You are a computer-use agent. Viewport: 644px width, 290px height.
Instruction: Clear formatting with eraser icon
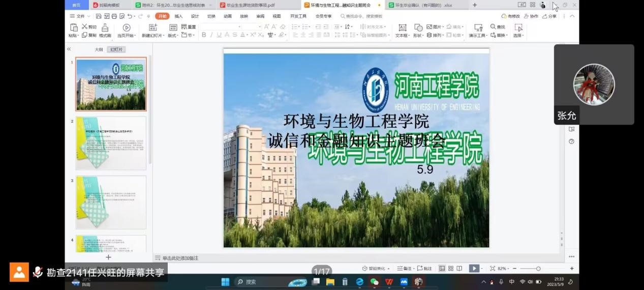point(282,26)
